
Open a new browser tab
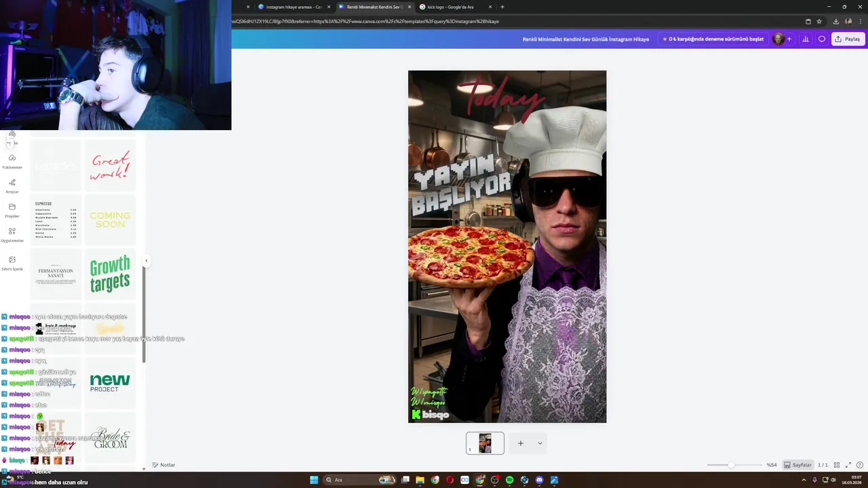click(x=502, y=7)
